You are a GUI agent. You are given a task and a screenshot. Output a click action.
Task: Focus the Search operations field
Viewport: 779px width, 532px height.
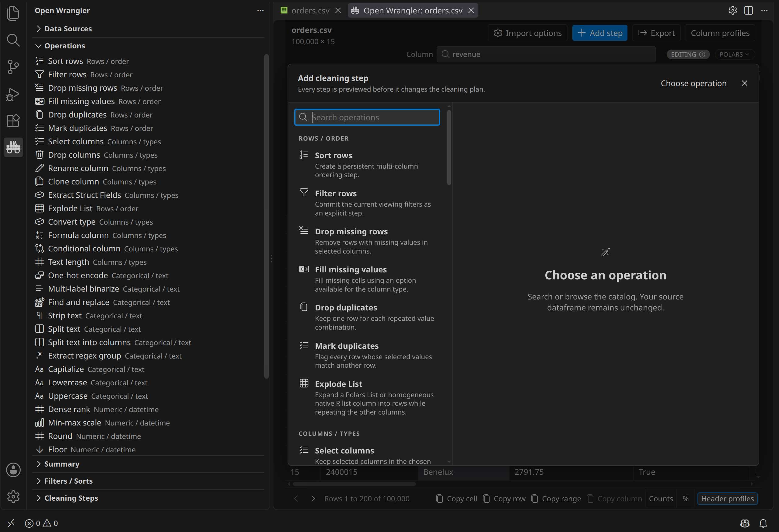[367, 117]
